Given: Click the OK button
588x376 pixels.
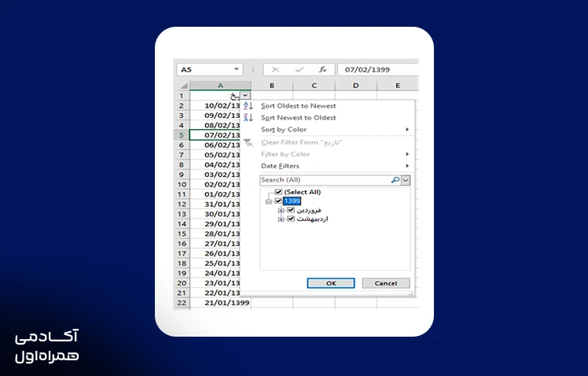Looking at the screenshot, I should [x=331, y=283].
